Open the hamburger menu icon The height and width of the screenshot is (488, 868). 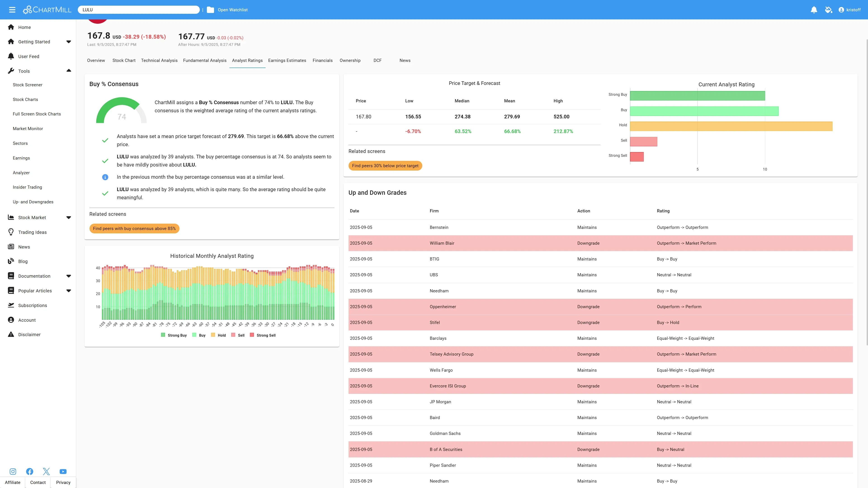[12, 10]
